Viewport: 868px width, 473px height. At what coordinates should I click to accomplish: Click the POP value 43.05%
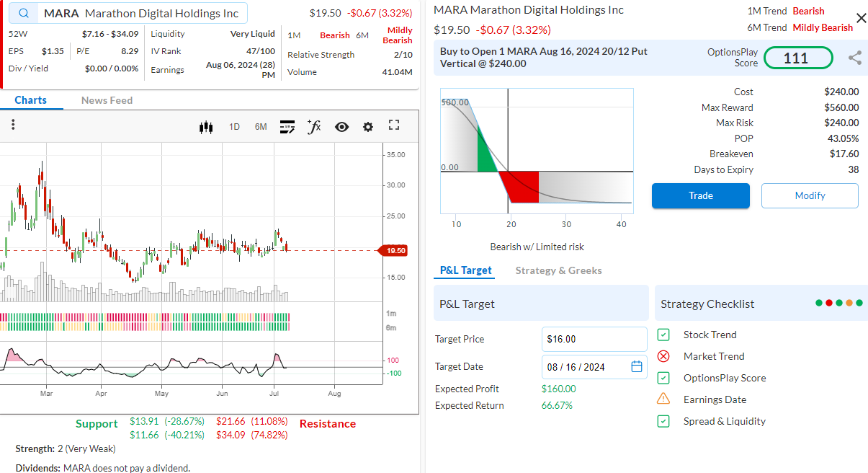844,138
